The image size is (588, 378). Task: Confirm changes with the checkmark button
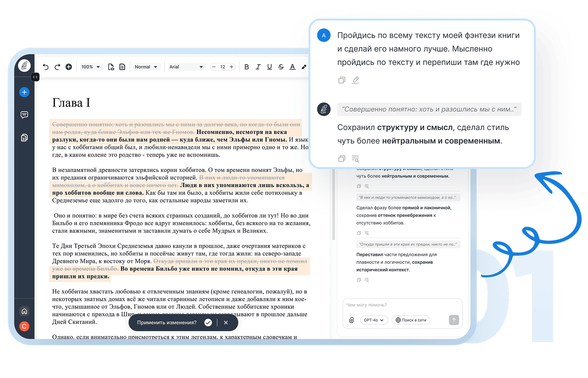point(208,322)
